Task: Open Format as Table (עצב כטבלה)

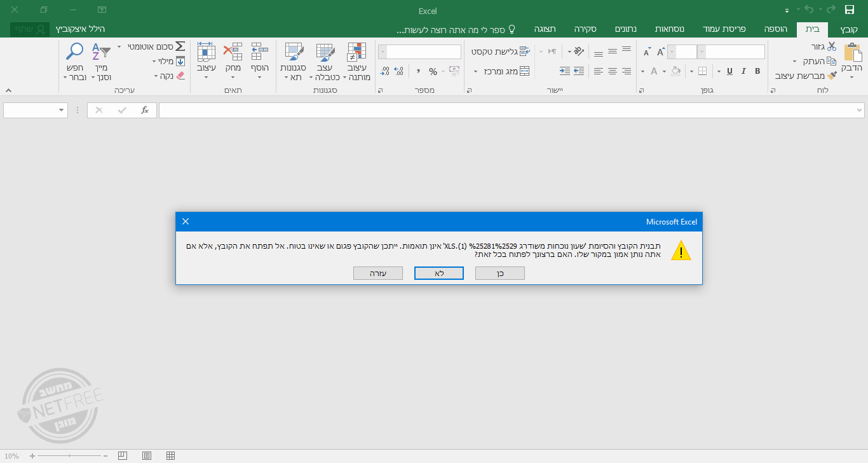Action: click(x=325, y=62)
